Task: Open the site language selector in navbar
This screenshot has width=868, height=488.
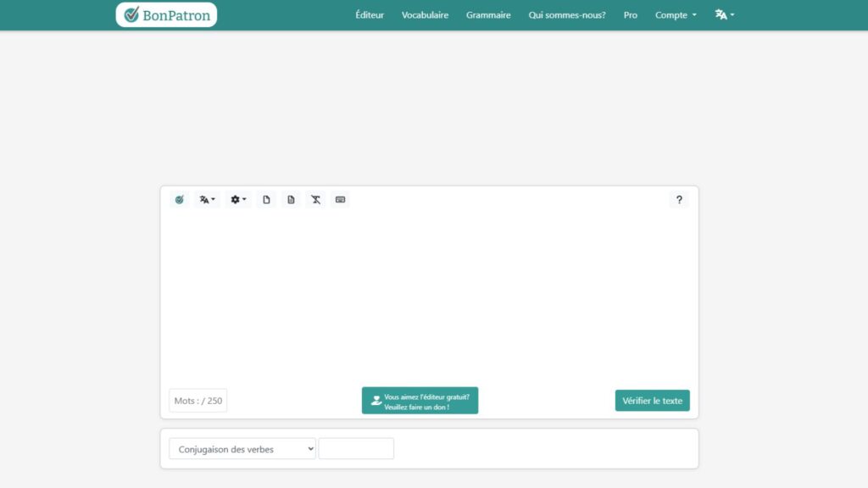Action: pyautogui.click(x=724, y=15)
